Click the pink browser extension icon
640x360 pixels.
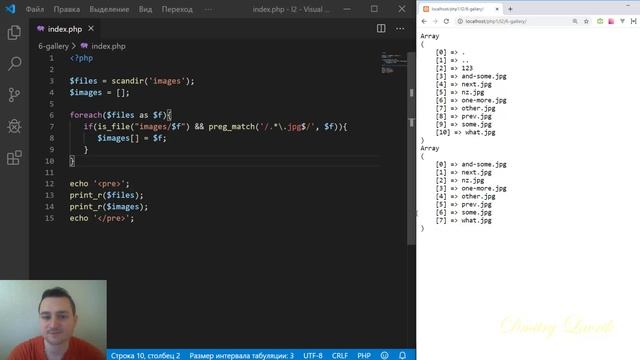pos(611,21)
